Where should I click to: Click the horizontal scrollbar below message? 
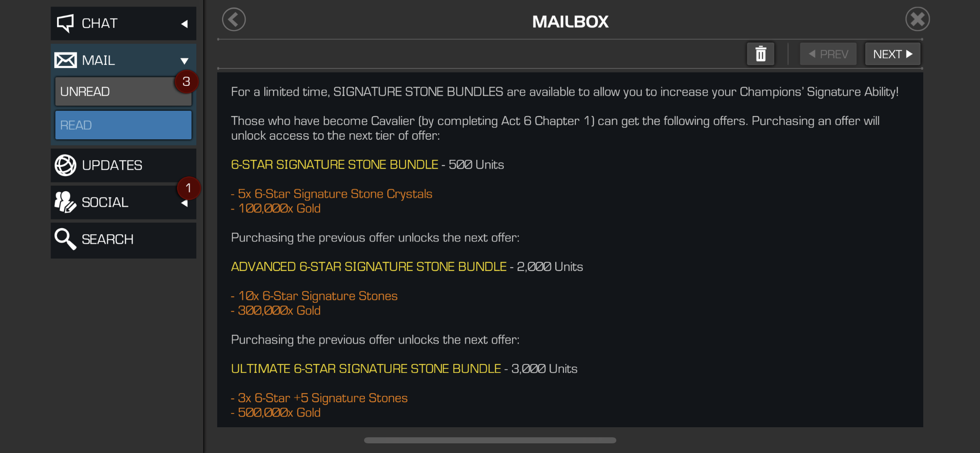490,440
